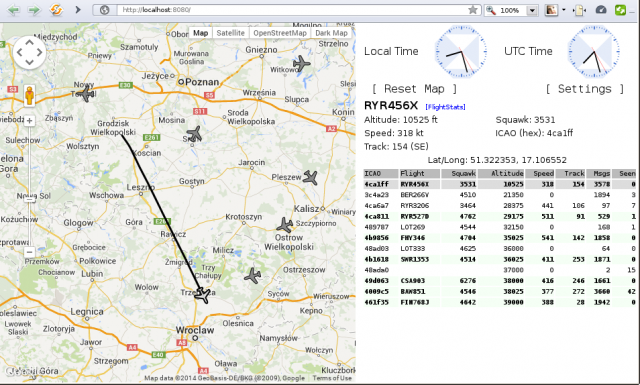Click the Reset Map button
The height and width of the screenshot is (385, 640).
[x=414, y=89]
